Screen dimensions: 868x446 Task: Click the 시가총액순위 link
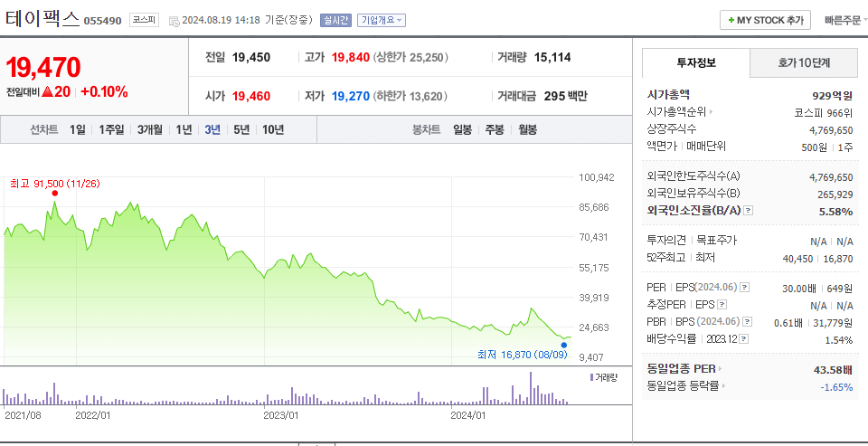[676, 112]
